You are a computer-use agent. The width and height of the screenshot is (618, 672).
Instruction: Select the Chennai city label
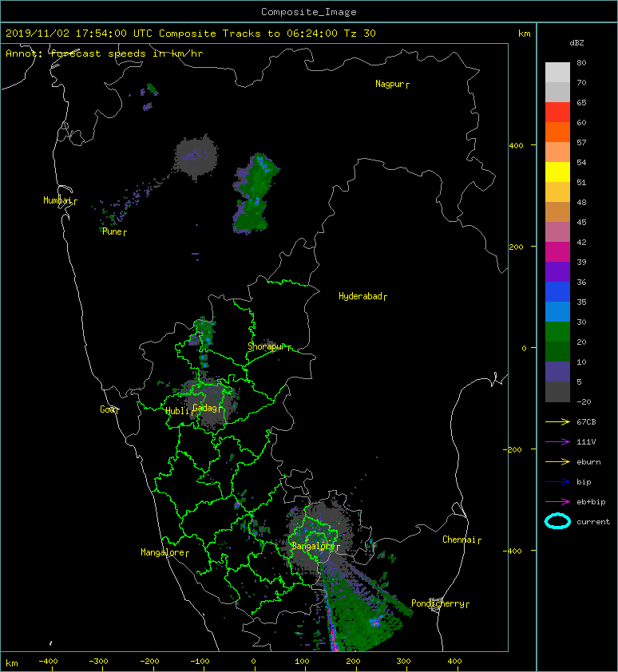click(462, 540)
